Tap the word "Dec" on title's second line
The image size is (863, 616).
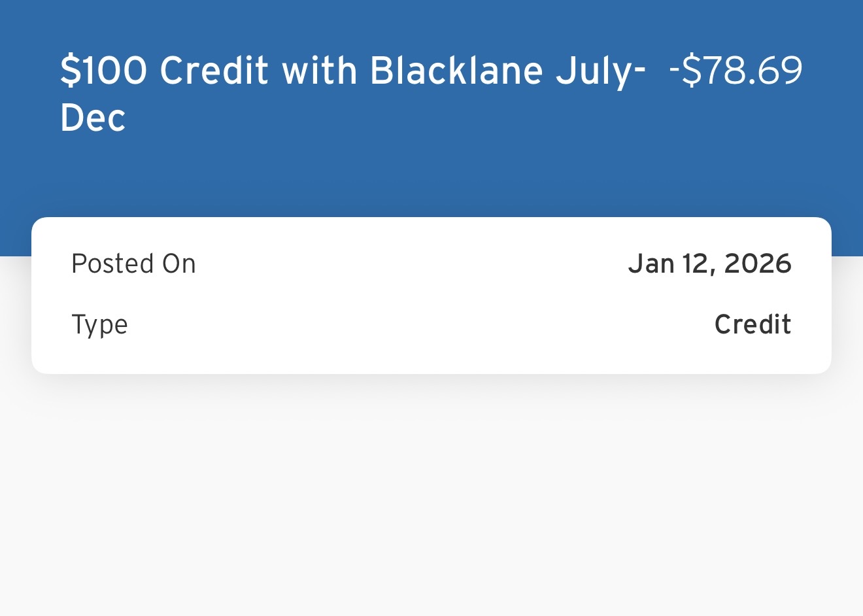[x=93, y=118]
